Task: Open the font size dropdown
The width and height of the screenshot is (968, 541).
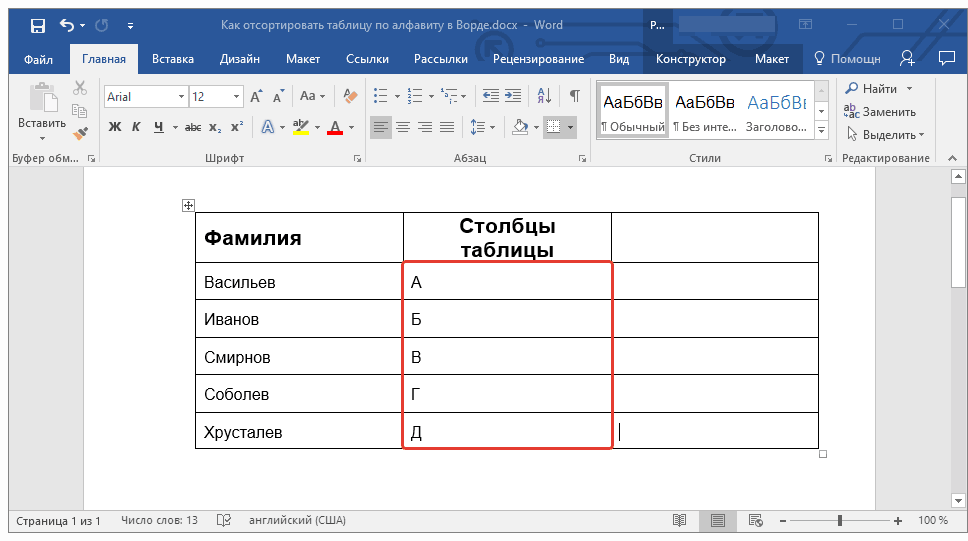Action: [x=237, y=97]
